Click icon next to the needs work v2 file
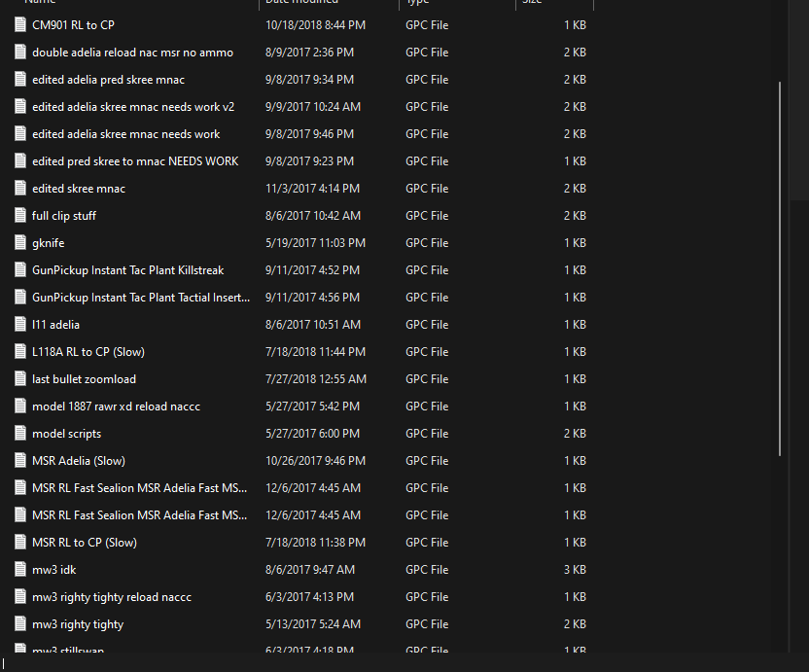 pyautogui.click(x=20, y=107)
